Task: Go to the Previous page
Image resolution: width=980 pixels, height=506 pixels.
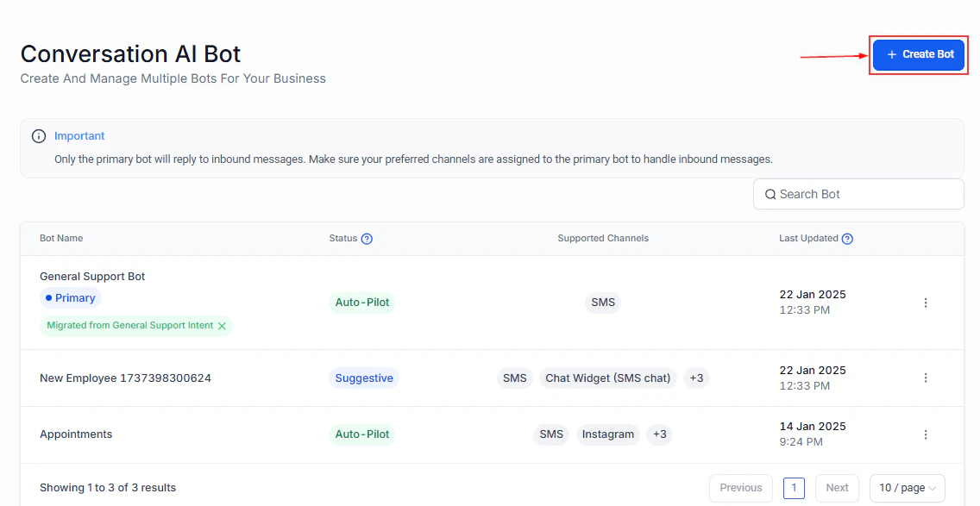Action: coord(740,488)
